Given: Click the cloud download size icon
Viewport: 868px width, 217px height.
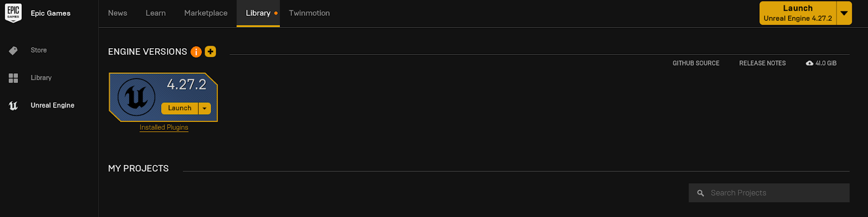Looking at the screenshot, I should [809, 63].
